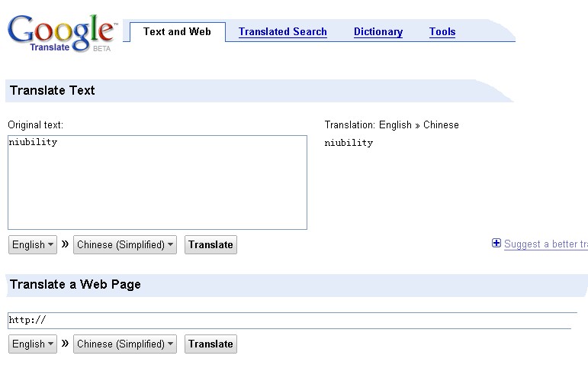Image resolution: width=588 pixels, height=365 pixels.
Task: Click the Translation: English » Chinese label
Action: pyautogui.click(x=391, y=124)
